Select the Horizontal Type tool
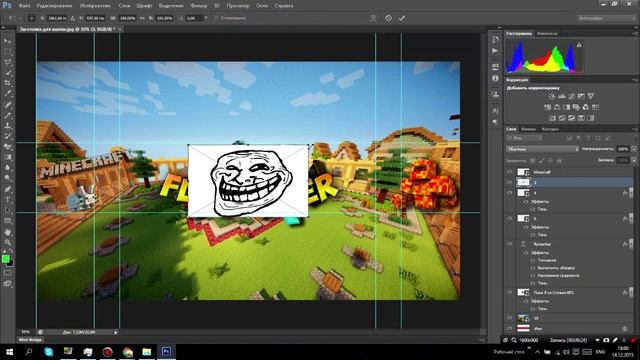This screenshot has height=360, width=640. point(8,200)
